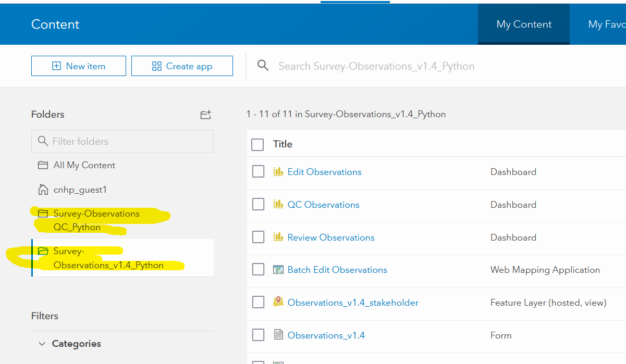Click the Form type text
The height and width of the screenshot is (364, 626).
(x=501, y=335)
